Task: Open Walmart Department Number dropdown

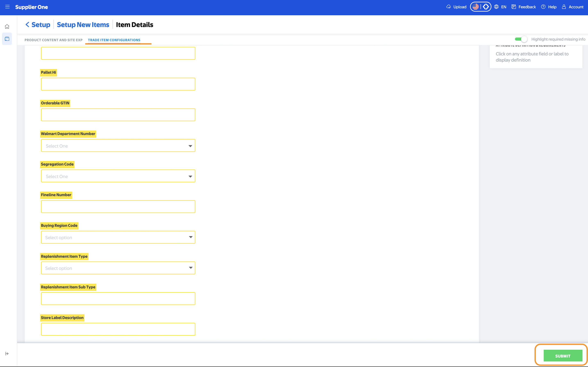Action: (118, 146)
